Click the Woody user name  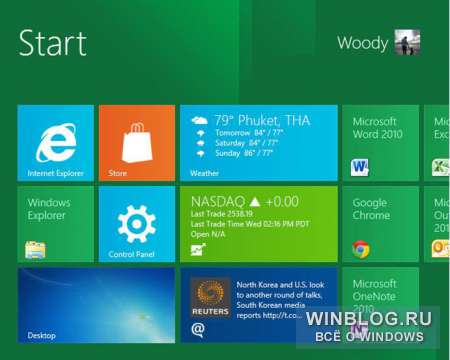click(x=363, y=43)
